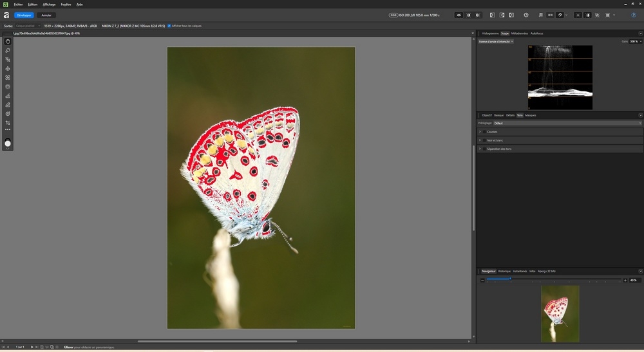Enable the Noir et blanc checkbox
The height and width of the screenshot is (352, 644).
(484, 140)
